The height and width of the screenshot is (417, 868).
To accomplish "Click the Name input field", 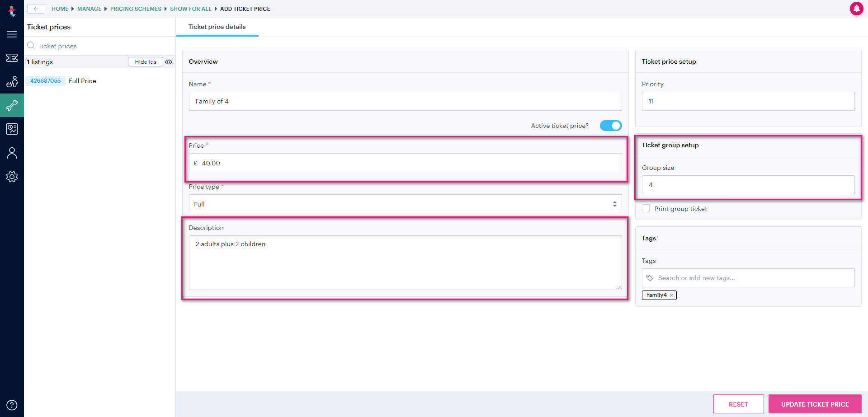I will tap(405, 101).
